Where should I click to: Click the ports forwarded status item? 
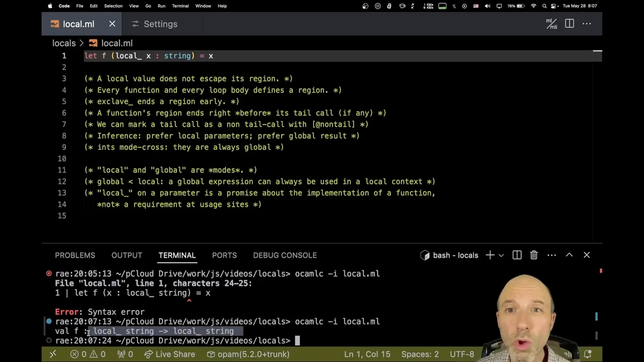click(125, 354)
